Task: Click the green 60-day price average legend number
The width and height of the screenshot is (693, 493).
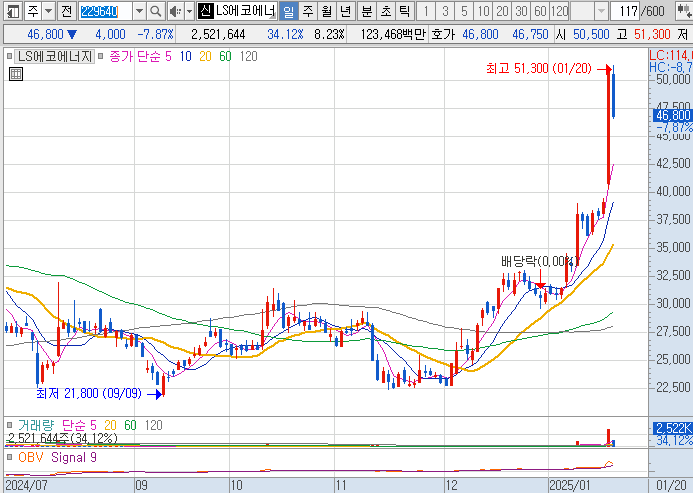Action: pyautogui.click(x=225, y=56)
